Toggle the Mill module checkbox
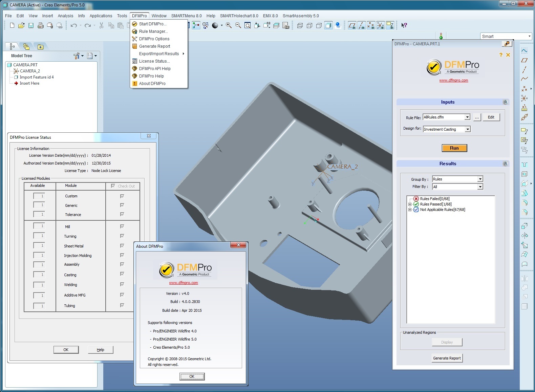Viewport: 535px width, 392px height. tap(122, 226)
